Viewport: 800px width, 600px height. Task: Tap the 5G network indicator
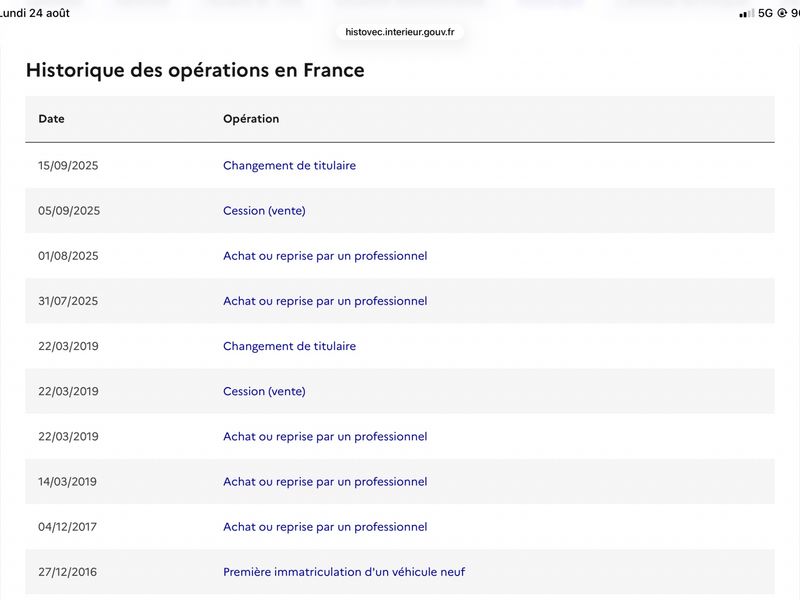tap(765, 13)
